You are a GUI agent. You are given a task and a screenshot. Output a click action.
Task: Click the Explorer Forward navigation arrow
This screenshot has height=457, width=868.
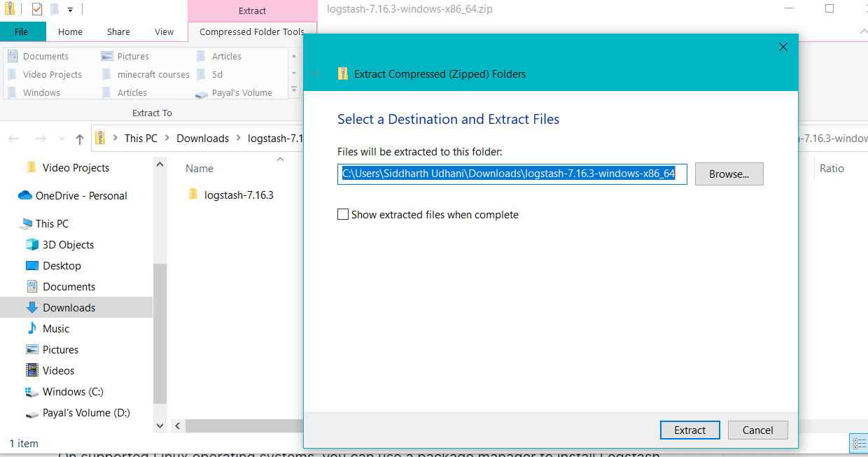[x=41, y=139]
